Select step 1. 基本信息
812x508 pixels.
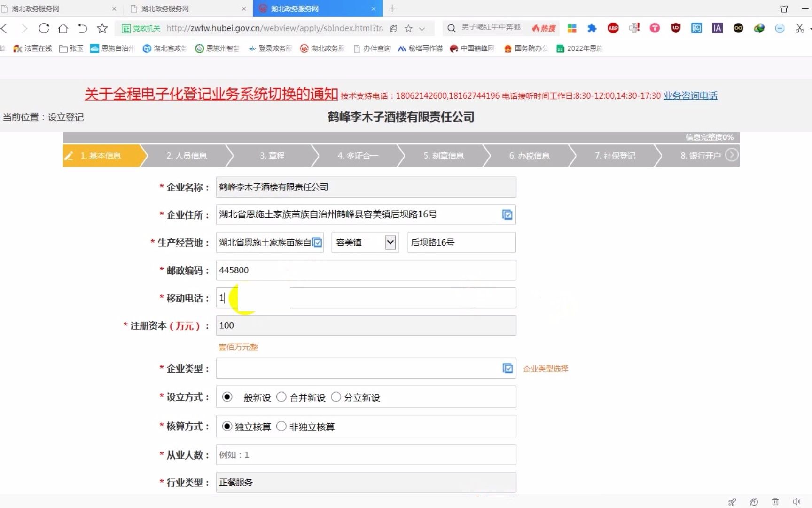[101, 156]
